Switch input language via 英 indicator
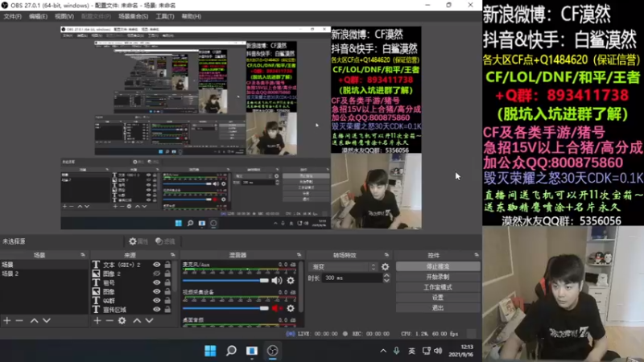 411,351
